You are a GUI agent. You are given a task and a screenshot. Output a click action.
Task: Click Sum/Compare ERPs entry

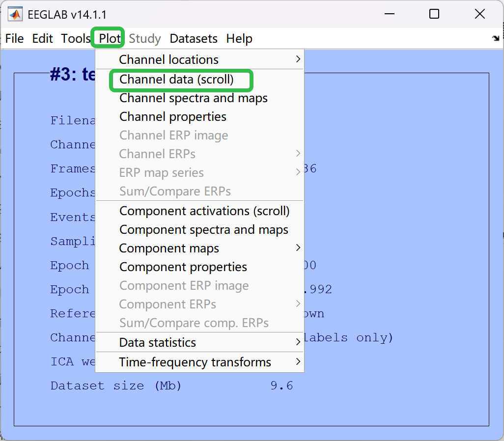coord(199,191)
